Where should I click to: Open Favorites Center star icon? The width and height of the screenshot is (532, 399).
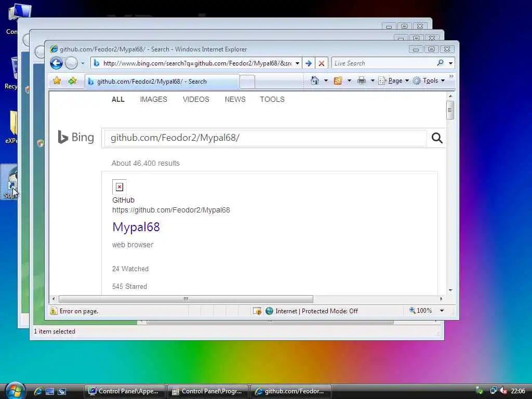[57, 81]
